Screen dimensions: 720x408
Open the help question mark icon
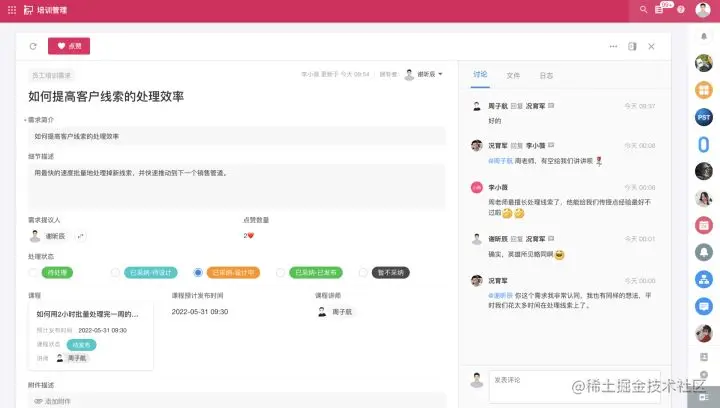[x=681, y=9]
